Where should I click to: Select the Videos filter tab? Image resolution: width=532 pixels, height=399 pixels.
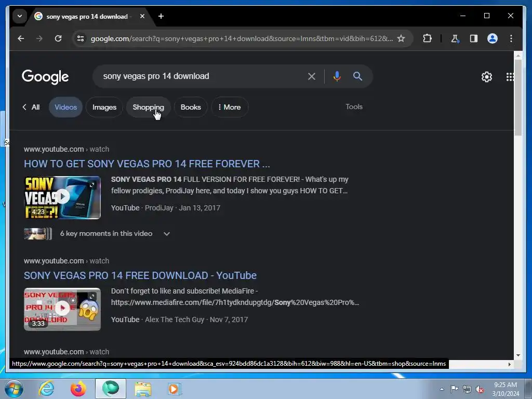click(x=66, y=107)
